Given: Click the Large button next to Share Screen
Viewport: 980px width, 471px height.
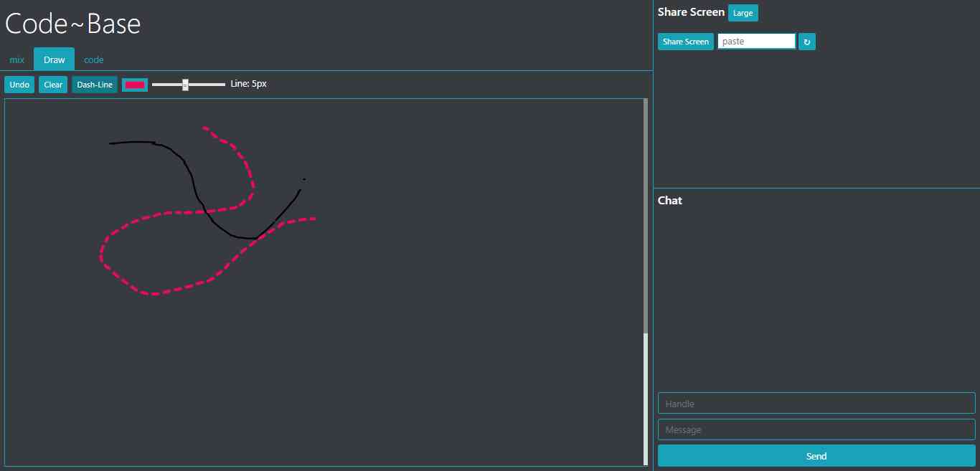Looking at the screenshot, I should coord(743,13).
